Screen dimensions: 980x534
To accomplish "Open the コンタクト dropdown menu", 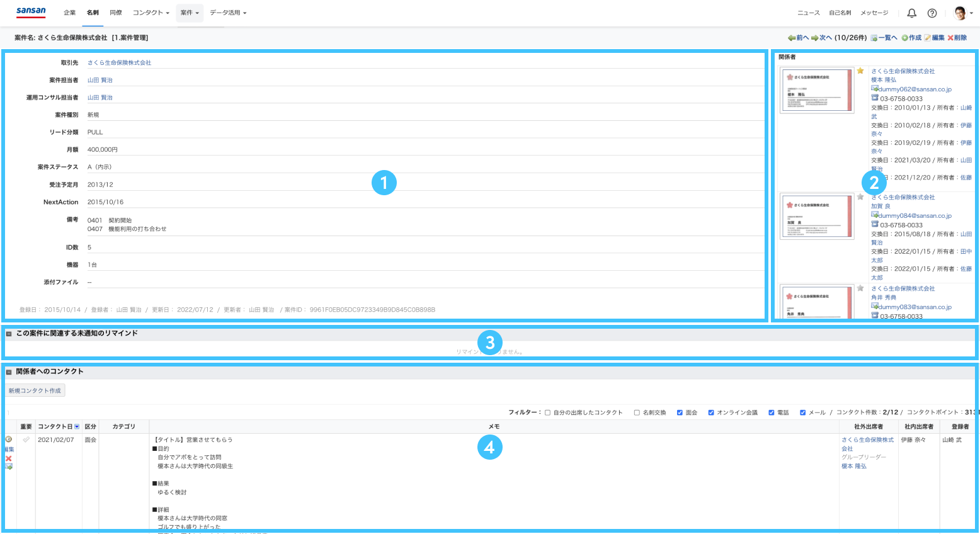I will [151, 13].
